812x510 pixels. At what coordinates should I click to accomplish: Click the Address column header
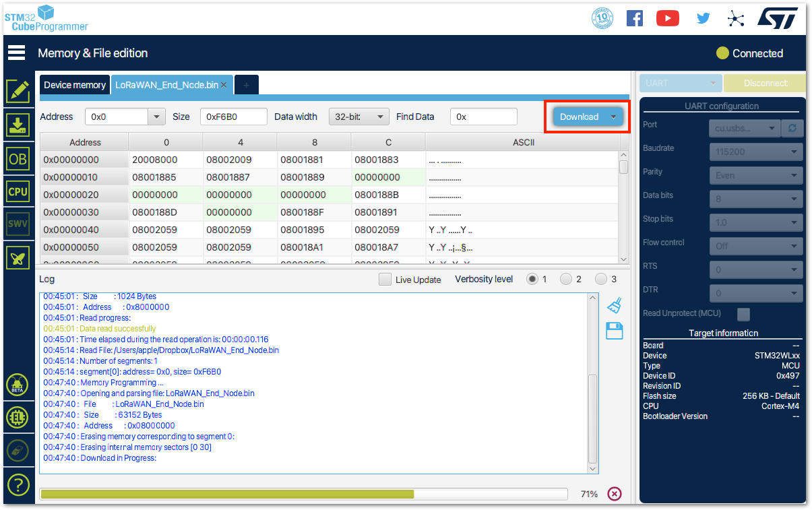point(85,142)
